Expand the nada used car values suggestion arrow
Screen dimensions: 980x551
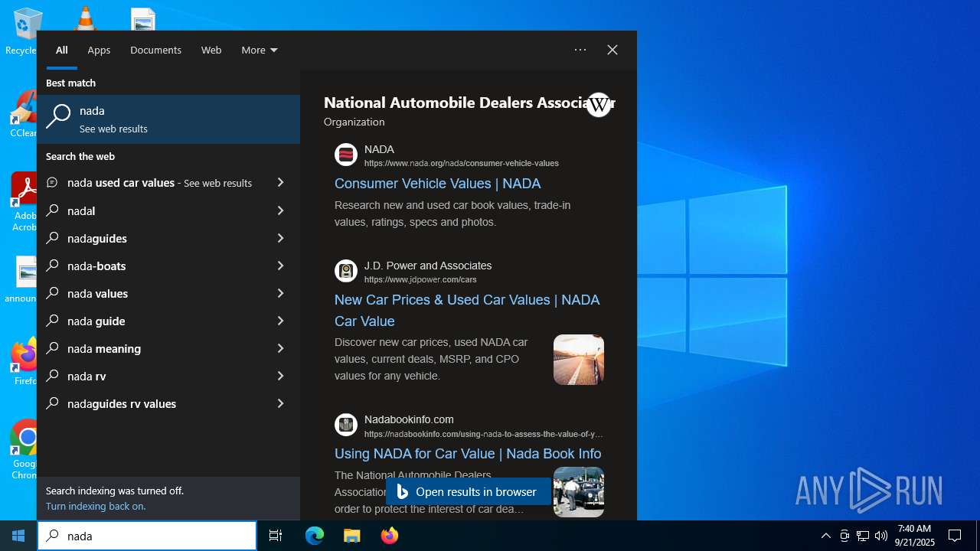(280, 183)
